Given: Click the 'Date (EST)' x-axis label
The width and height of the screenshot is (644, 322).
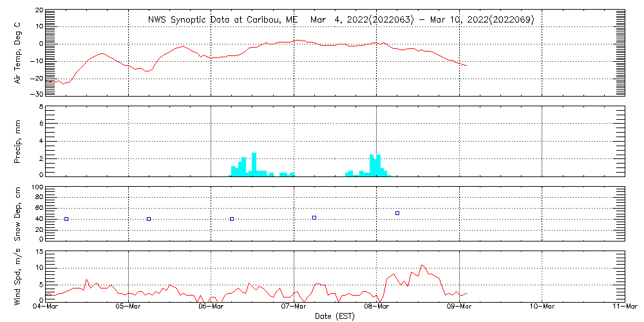Looking at the screenshot, I should (x=336, y=316).
